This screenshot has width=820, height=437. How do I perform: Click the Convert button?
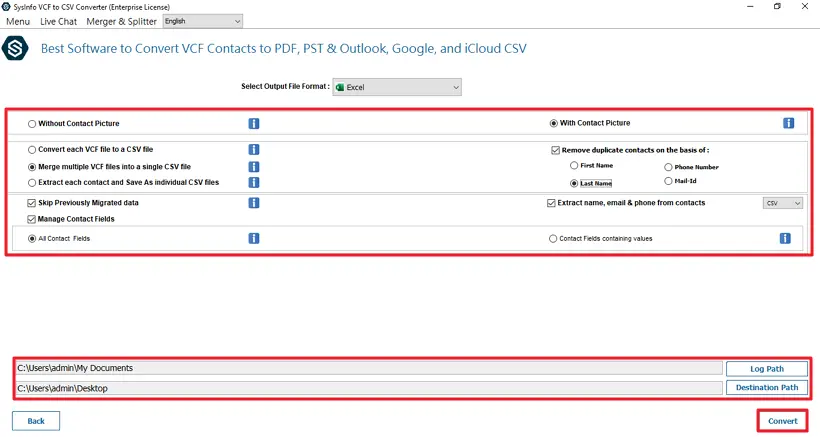click(x=782, y=421)
